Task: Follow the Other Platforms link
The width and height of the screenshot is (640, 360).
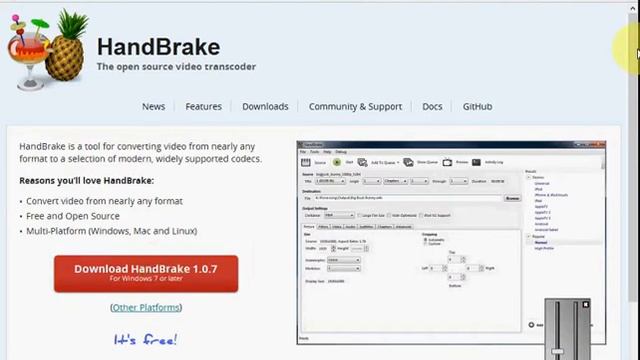Action: (146, 307)
